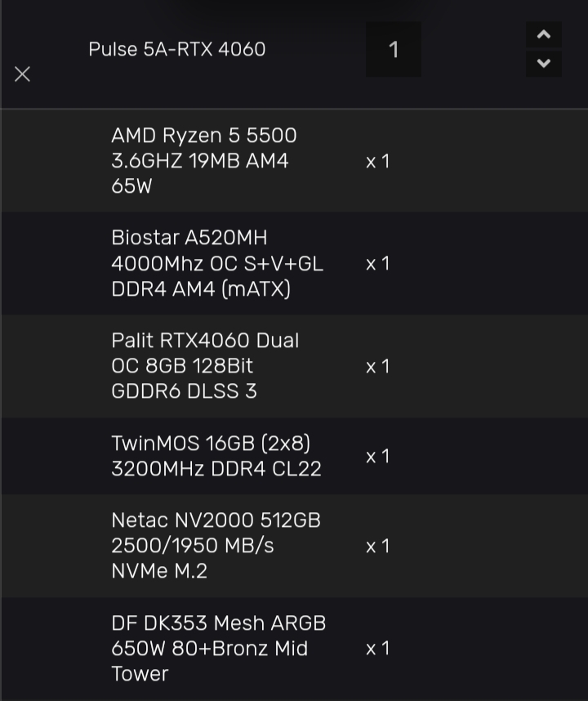
Task: Click header space between quantity box and arrows
Action: click(474, 50)
